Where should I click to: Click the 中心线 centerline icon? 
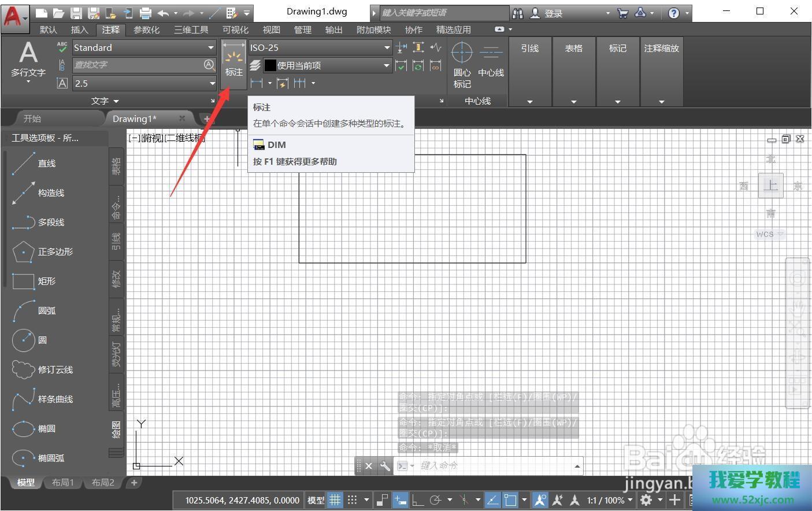491,54
